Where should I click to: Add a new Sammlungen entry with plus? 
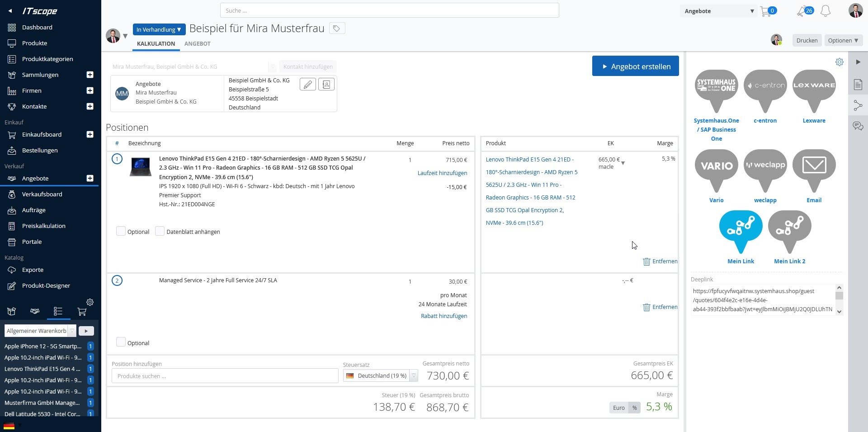tap(90, 75)
